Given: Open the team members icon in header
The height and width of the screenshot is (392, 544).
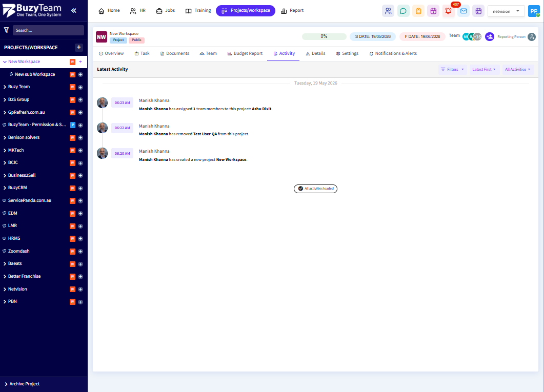Looking at the screenshot, I should [388, 11].
